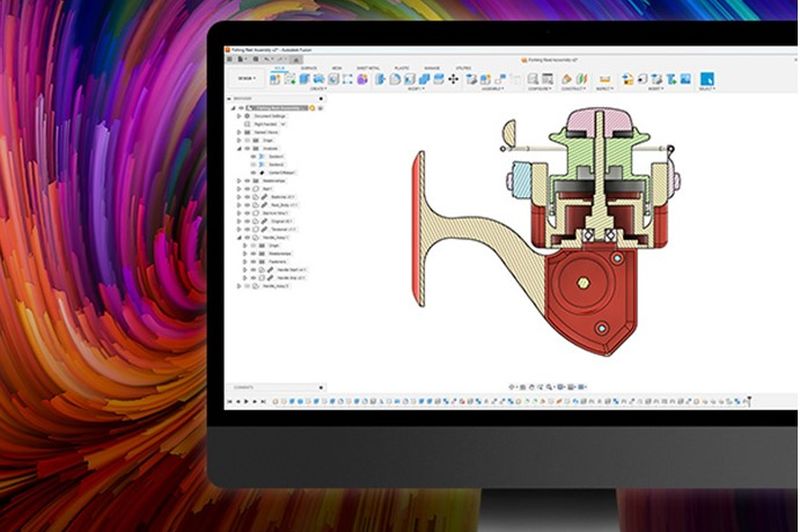Toggle the eye for Fasteners folder
The width and height of the screenshot is (800, 532).
tap(254, 262)
